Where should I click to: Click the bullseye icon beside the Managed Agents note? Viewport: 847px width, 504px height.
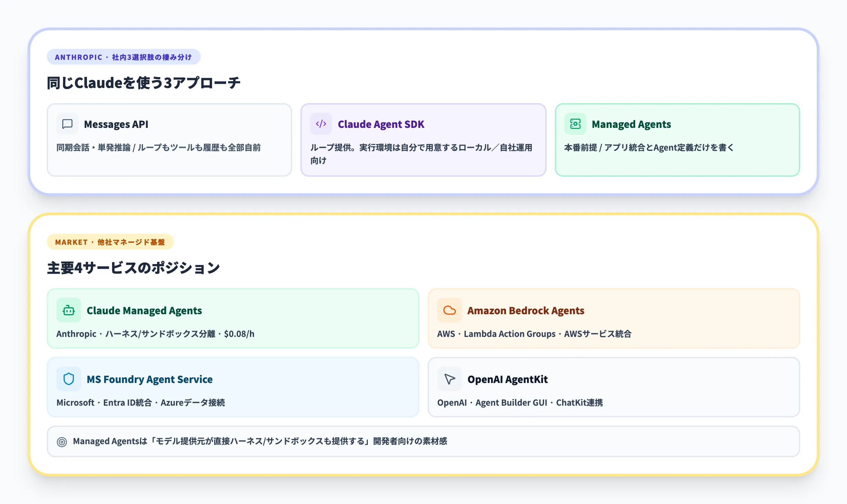click(x=62, y=441)
